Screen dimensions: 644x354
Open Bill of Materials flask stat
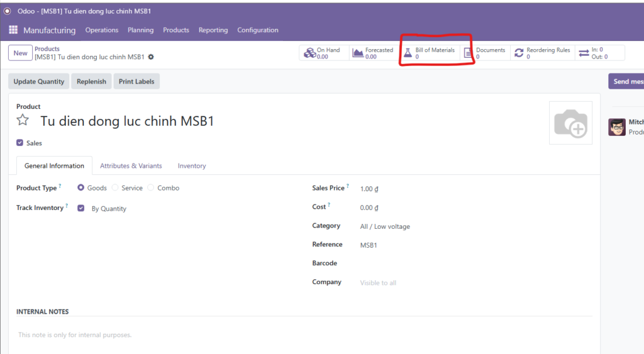point(430,53)
